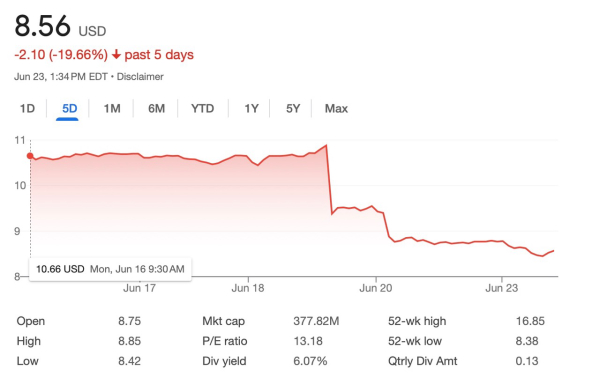Viewport: 600px width, 385px height.
Task: Open the YTD range tab
Action: click(x=202, y=109)
